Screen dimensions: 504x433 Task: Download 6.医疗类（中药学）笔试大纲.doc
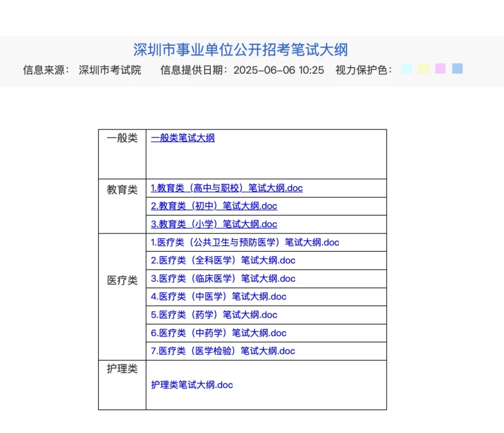218,333
